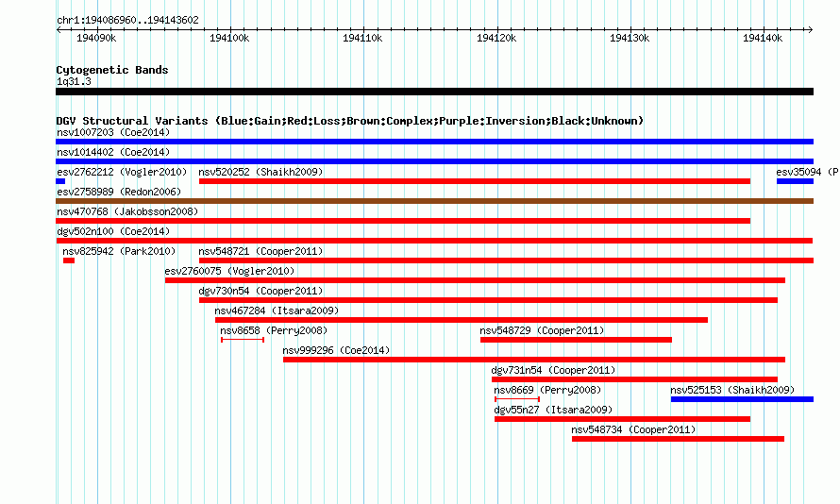This screenshot has width=840, height=504.
Task: Click the nsv8669 (Perry2008) label
Action: [547, 390]
